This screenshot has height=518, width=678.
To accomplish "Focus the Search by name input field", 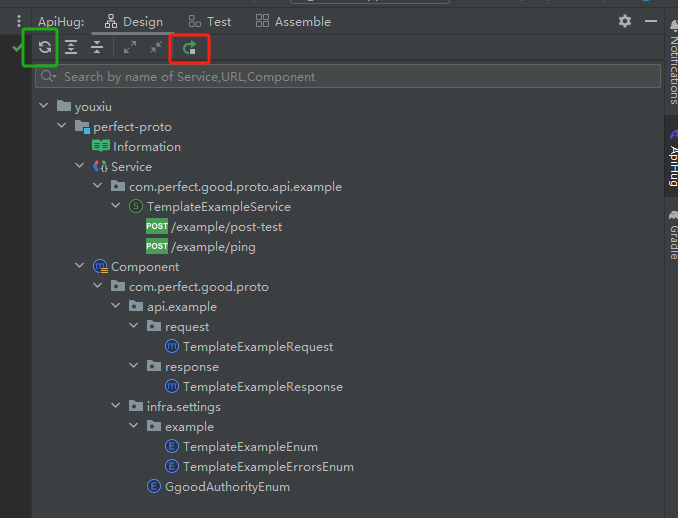I will click(x=348, y=77).
